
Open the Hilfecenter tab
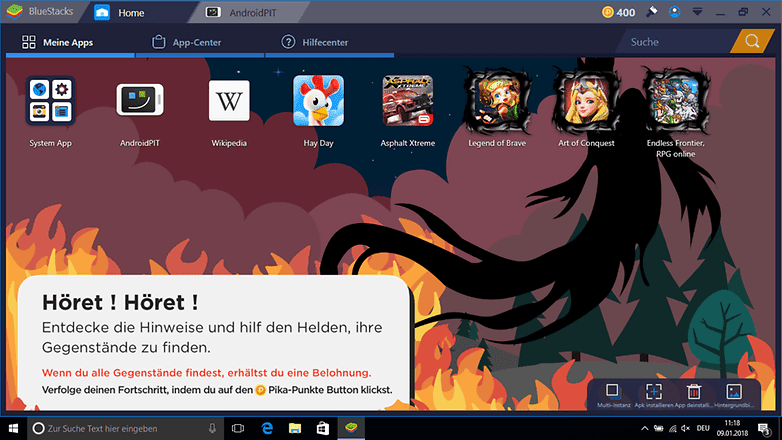330,42
